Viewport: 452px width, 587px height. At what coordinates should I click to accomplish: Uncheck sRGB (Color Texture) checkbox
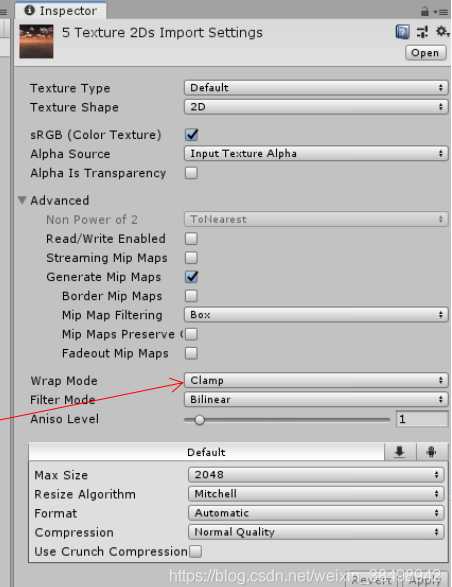coord(191,134)
